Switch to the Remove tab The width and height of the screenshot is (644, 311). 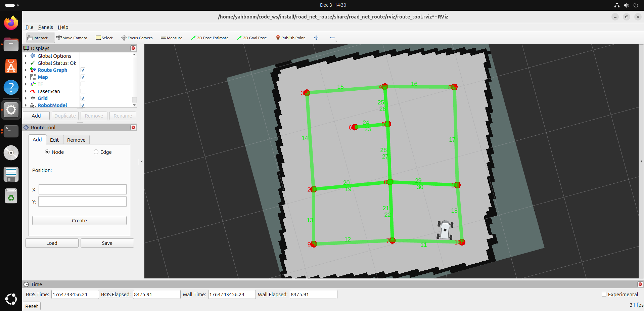click(x=76, y=140)
